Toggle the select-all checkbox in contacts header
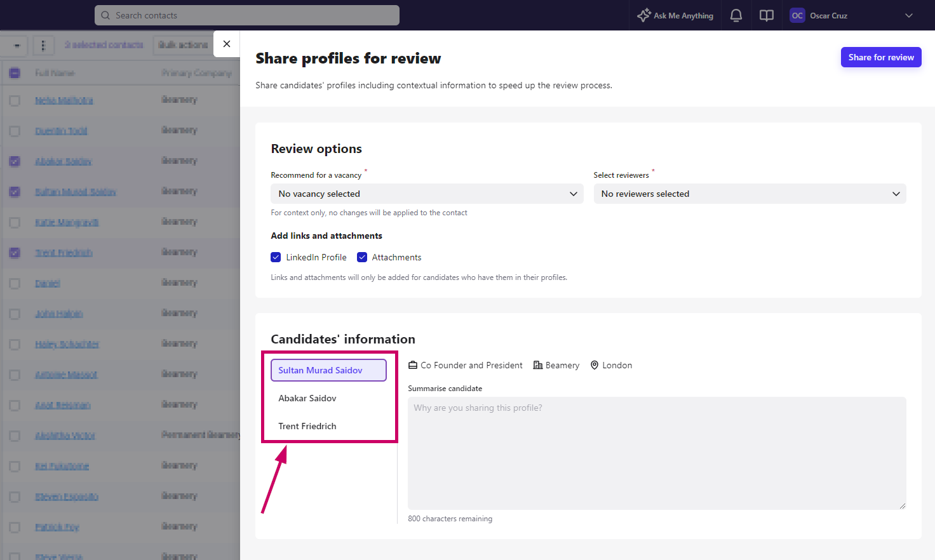 point(15,73)
